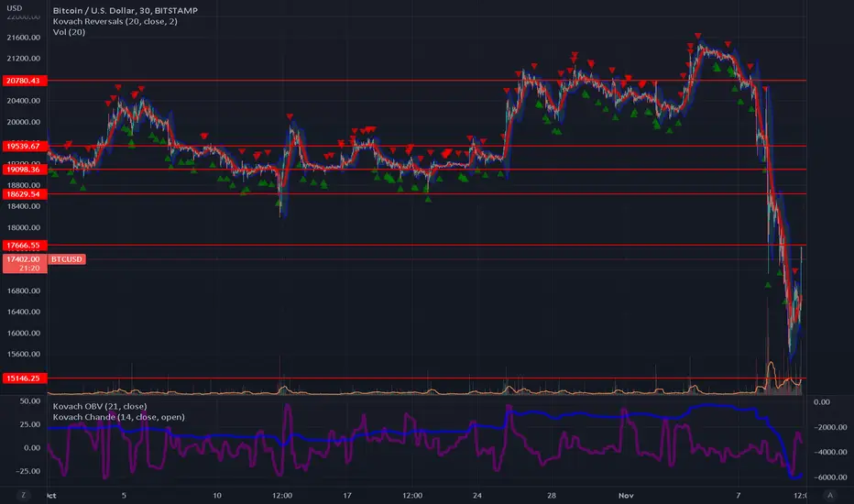Viewport: 854px width, 504px height.
Task: Click the 21:20 countdown under current price
Action: click(x=29, y=268)
